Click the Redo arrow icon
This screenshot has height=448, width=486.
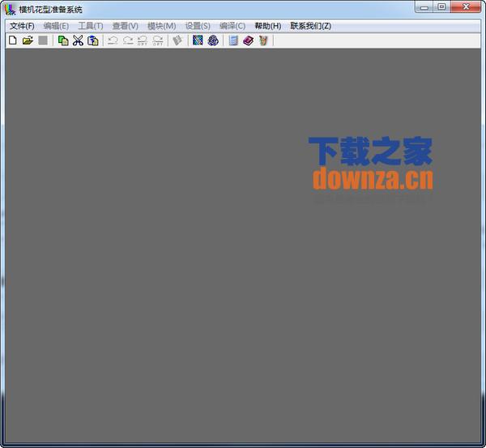click(x=128, y=41)
